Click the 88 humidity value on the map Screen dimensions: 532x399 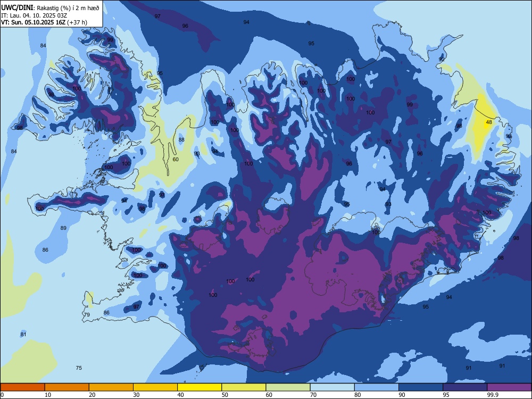tap(181, 140)
